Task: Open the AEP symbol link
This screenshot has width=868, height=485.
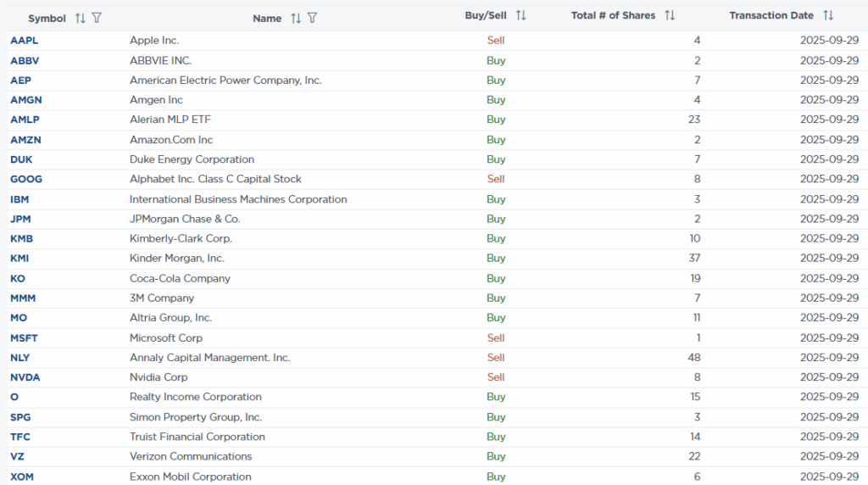Action: (20, 81)
